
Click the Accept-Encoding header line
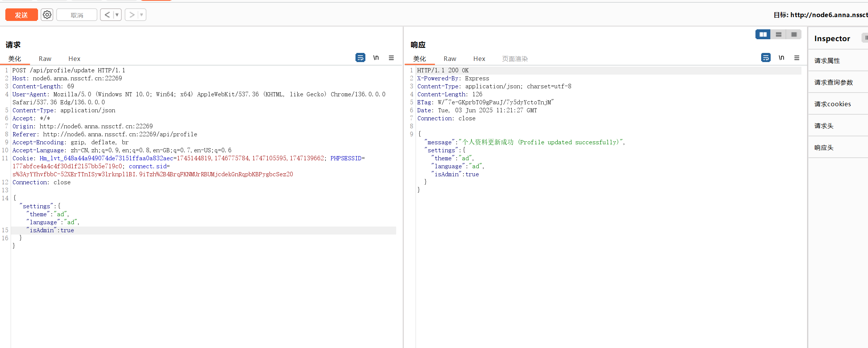click(x=70, y=142)
